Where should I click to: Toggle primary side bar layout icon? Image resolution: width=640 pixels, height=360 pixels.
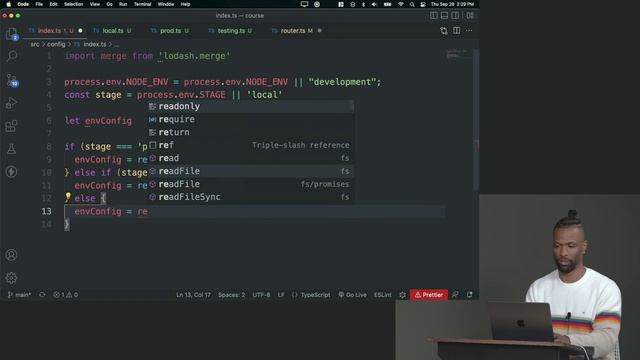tap(433, 16)
